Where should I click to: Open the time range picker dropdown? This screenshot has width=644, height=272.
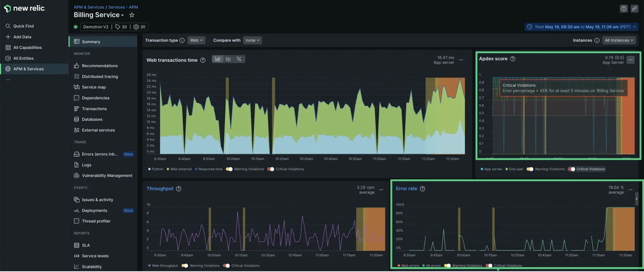582,27
